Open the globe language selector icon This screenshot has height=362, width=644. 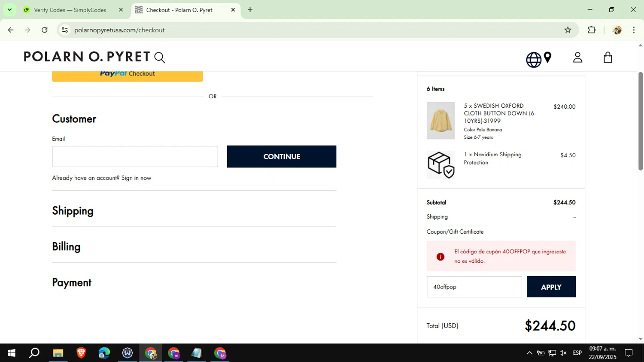coord(534,60)
